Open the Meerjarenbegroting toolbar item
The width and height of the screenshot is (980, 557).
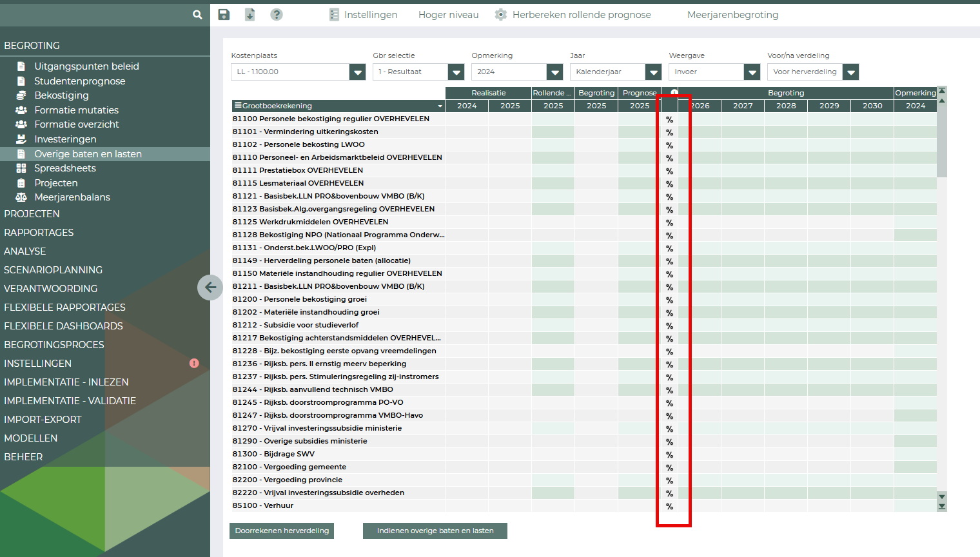coord(732,15)
